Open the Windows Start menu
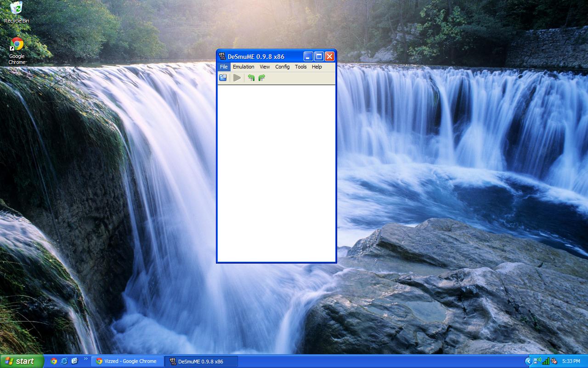The height and width of the screenshot is (368, 588). [x=22, y=361]
